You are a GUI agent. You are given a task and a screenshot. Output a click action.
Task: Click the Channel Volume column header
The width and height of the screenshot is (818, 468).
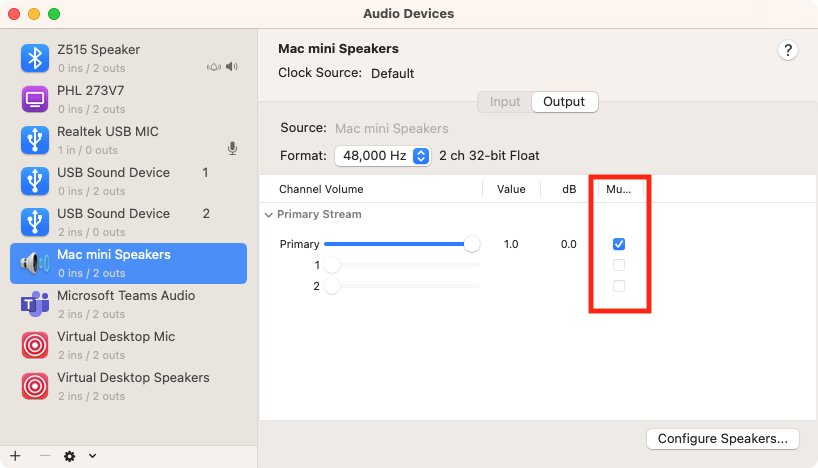coord(321,189)
